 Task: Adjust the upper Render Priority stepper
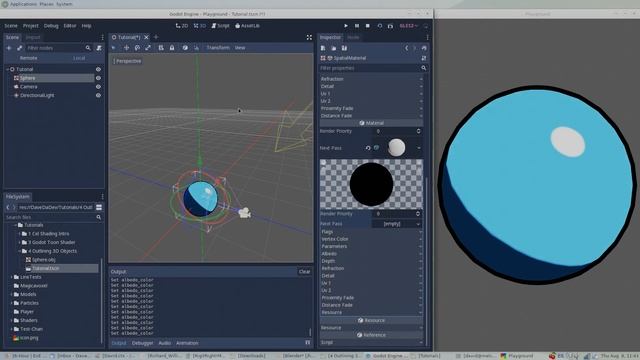click(418, 131)
